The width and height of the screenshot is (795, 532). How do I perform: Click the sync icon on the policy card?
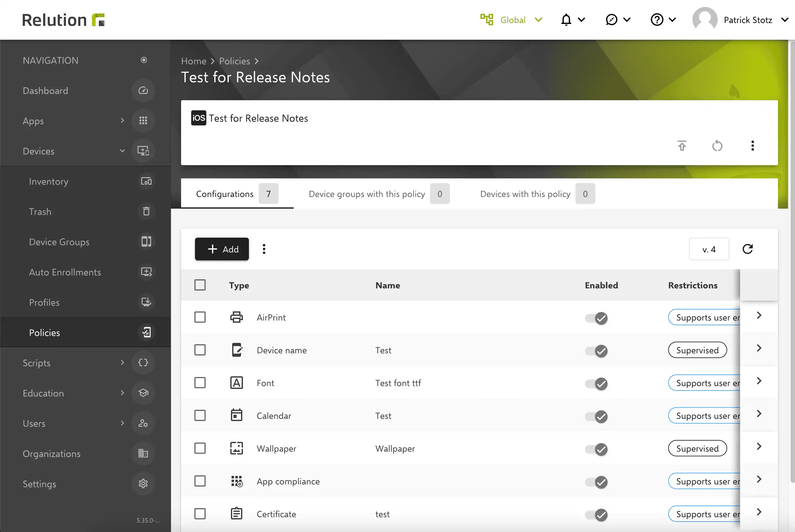pos(717,146)
